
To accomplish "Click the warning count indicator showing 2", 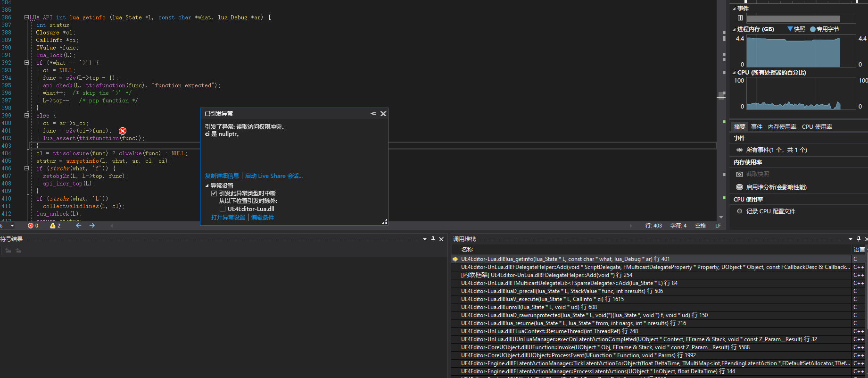I will click(55, 226).
